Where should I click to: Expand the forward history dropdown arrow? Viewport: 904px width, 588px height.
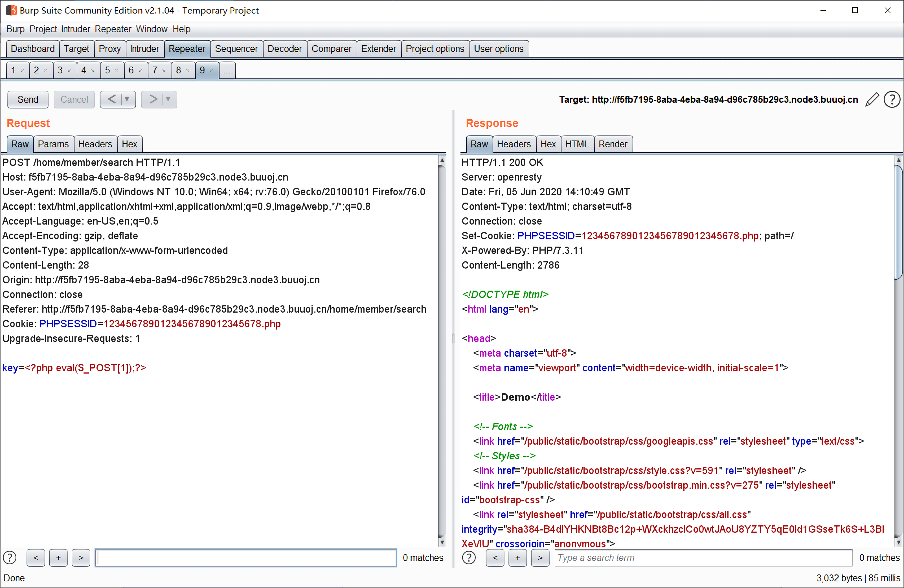(169, 100)
